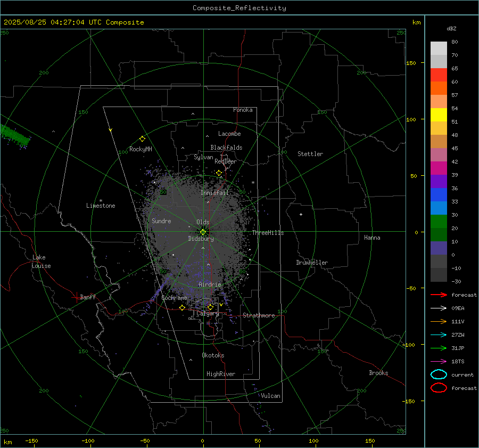Click the Composite_Reflectivity title
The width and height of the screenshot is (479, 448).
tap(240, 8)
